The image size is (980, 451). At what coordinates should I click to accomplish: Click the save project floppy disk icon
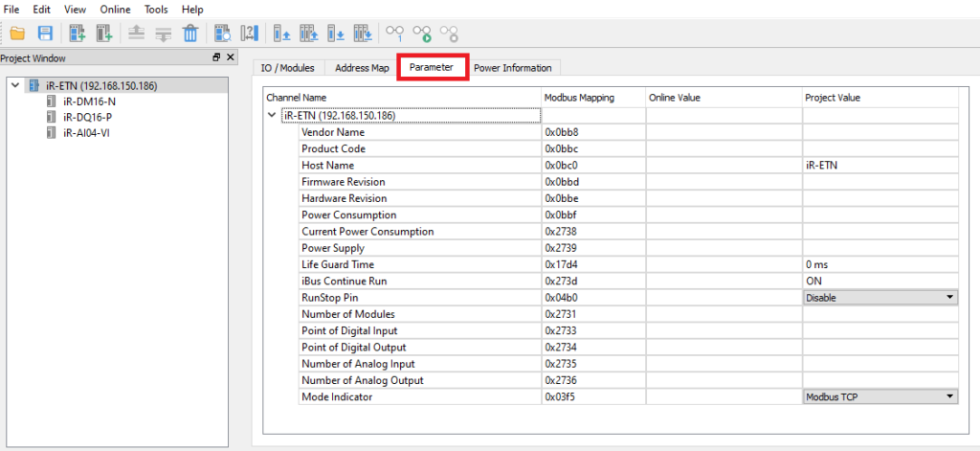click(44, 34)
